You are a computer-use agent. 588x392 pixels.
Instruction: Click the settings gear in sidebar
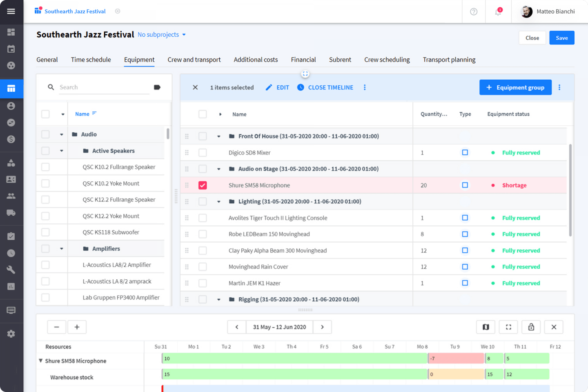(11, 334)
